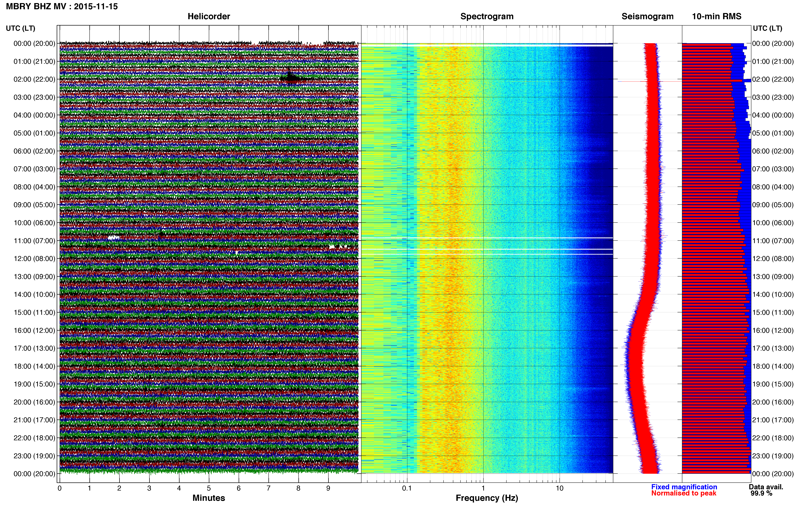Click the UTC (LT) label beside the 10-min RMS
Screen dimensions: 812x508
point(767,28)
